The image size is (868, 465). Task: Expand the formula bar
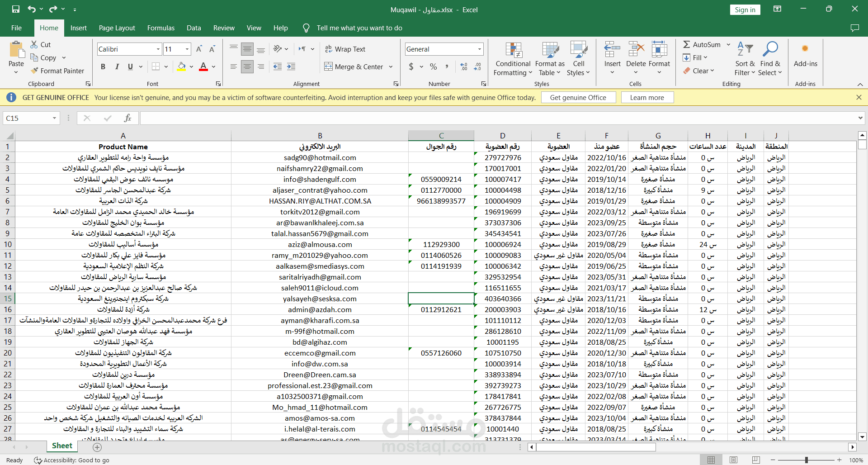tap(860, 118)
